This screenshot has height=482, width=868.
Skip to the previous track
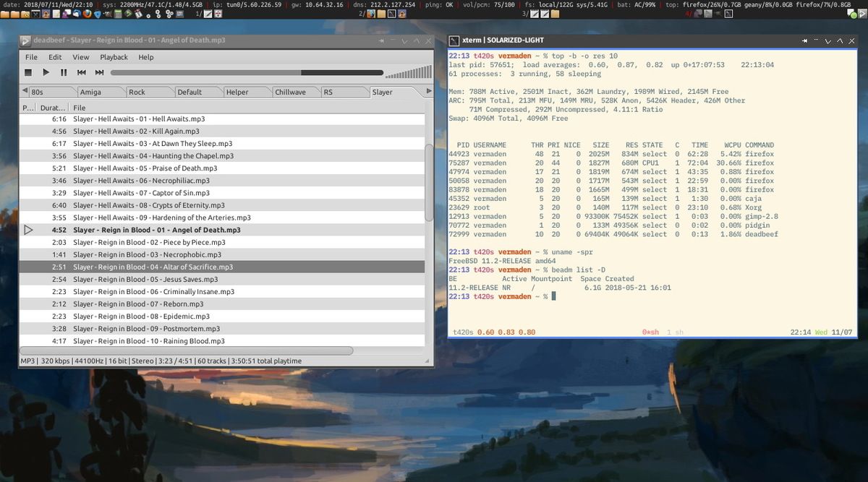point(82,72)
